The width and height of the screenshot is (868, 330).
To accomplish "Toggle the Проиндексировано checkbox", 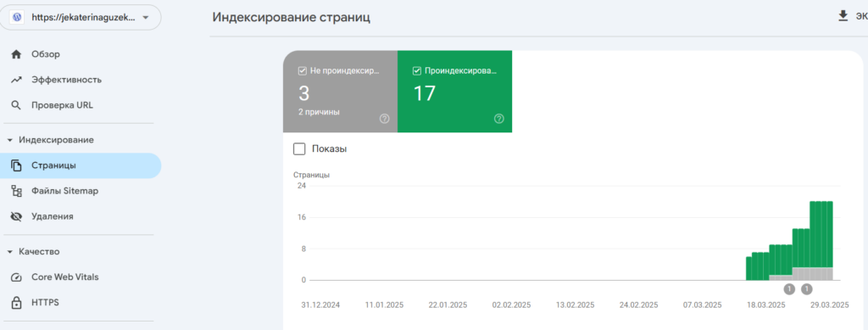I will 417,71.
